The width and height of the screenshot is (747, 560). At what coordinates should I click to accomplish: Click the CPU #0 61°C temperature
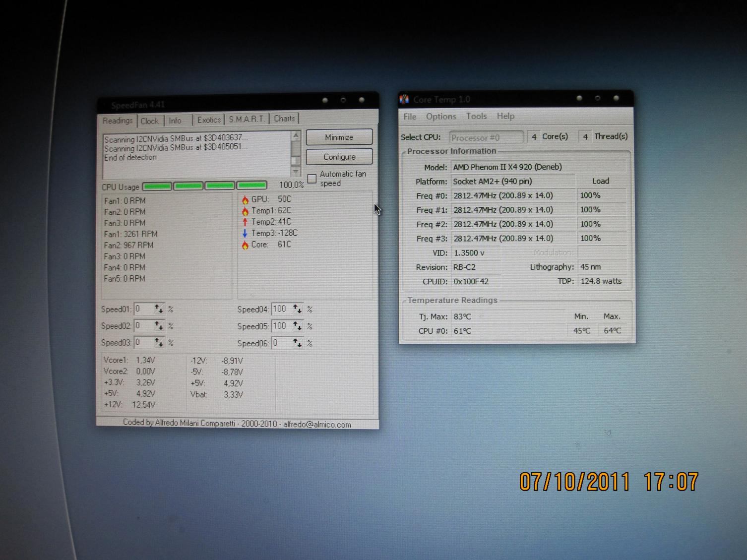(x=508, y=331)
